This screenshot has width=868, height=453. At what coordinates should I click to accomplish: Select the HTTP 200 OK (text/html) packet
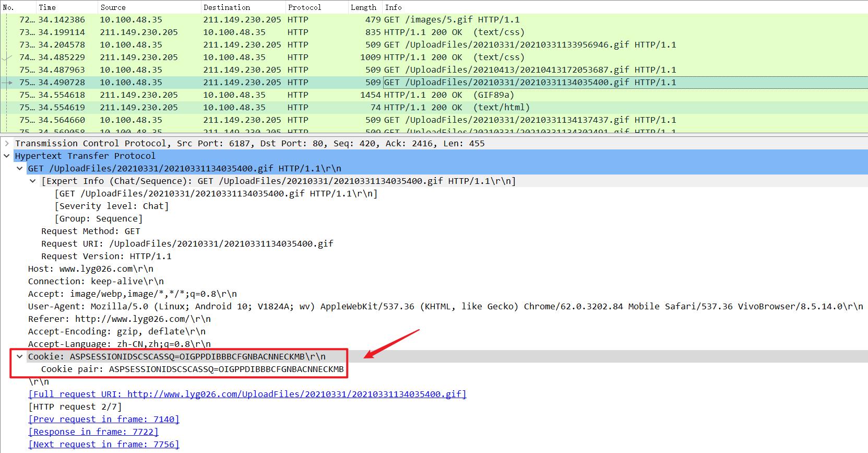(434, 108)
